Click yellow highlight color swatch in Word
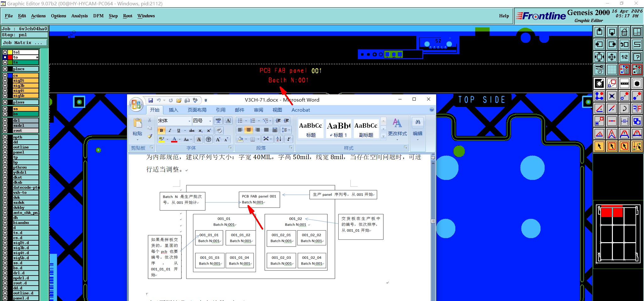Image resolution: width=644 pixels, height=301 pixels. (x=162, y=139)
